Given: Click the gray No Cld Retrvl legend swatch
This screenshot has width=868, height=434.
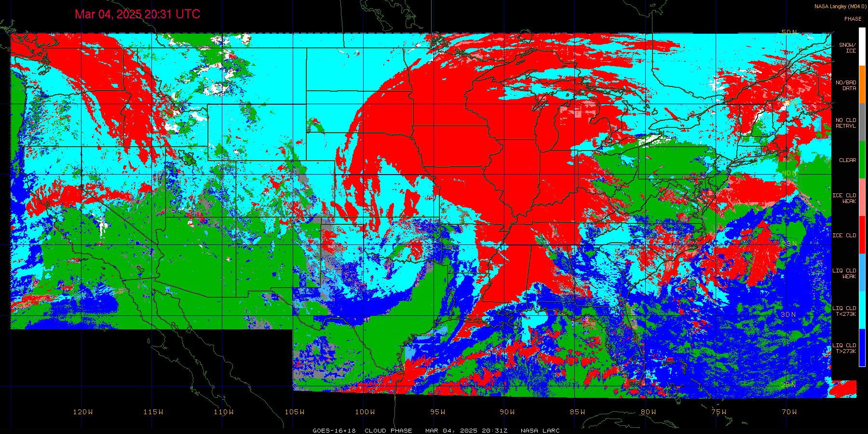Looking at the screenshot, I should (x=862, y=122).
